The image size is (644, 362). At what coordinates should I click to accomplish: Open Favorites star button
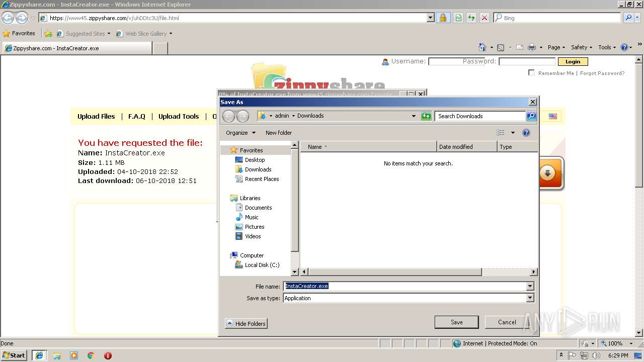(19, 33)
